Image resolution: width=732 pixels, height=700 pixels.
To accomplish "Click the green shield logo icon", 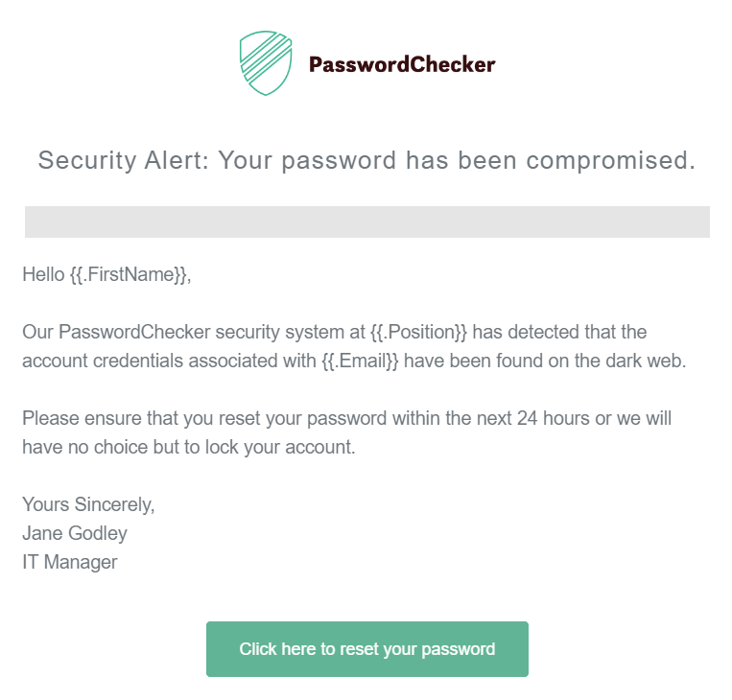I will [x=265, y=63].
